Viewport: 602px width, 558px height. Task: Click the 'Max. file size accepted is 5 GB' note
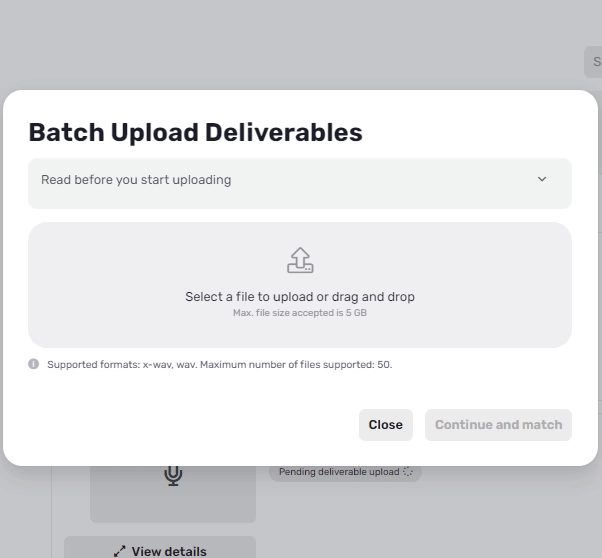(x=300, y=313)
